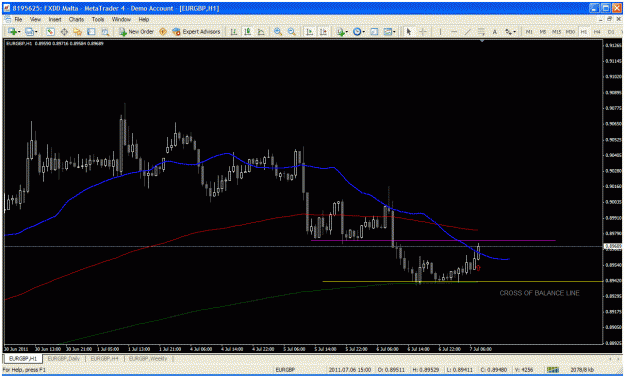Open the Indicators list icon
This screenshot has width=625, height=376.
pyautogui.click(x=340, y=31)
